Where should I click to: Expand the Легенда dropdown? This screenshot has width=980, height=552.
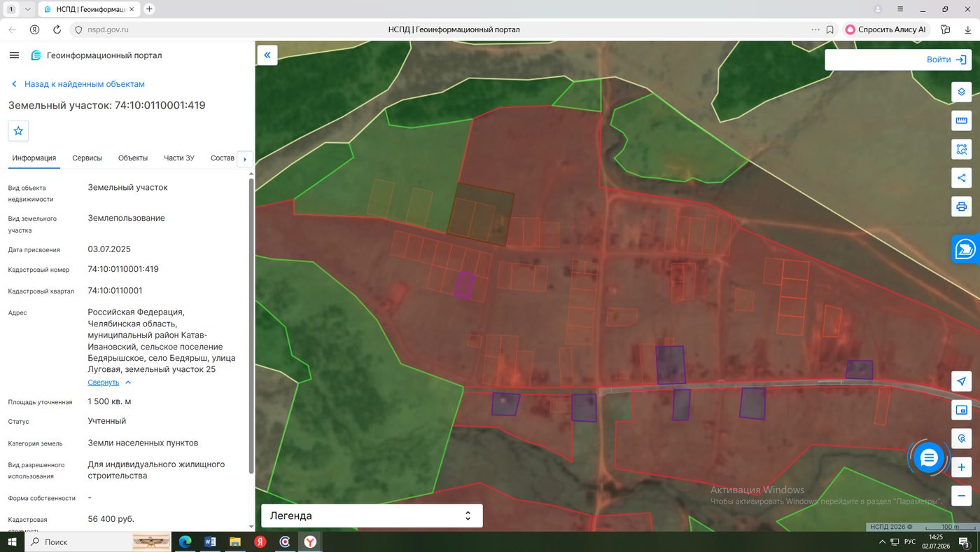[x=372, y=516]
